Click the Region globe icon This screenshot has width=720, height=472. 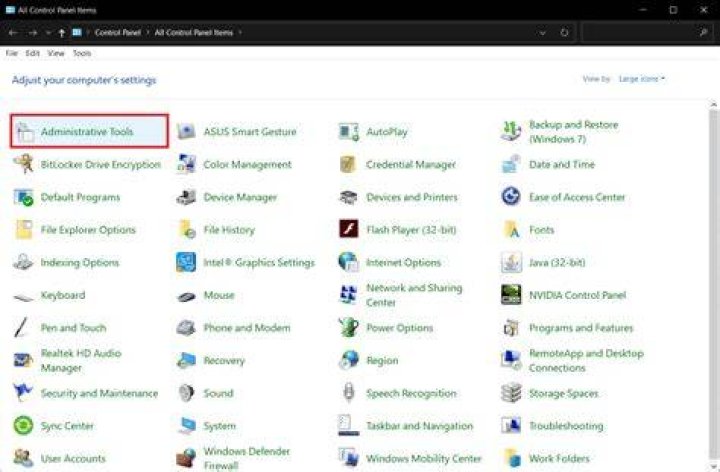(x=349, y=361)
